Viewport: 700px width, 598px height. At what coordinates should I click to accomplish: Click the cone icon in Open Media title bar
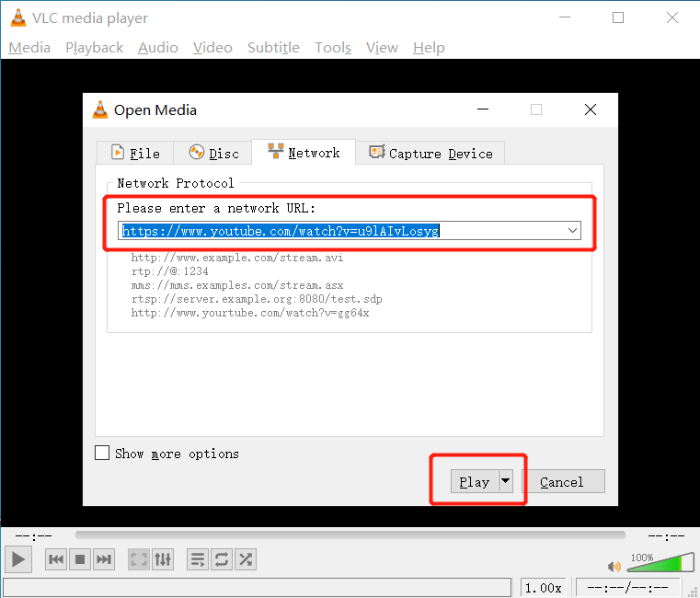click(100, 110)
